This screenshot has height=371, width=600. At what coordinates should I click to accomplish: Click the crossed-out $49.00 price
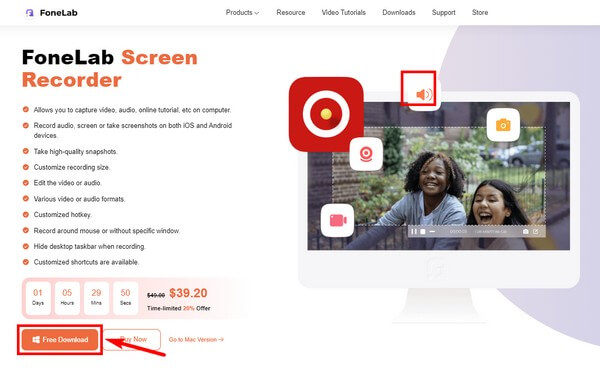coord(156,295)
